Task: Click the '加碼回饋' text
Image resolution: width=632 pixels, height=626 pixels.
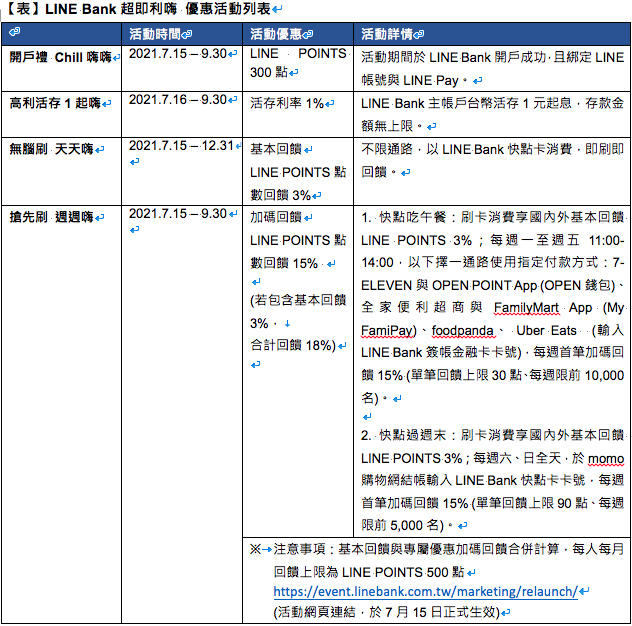Action: [x=276, y=217]
